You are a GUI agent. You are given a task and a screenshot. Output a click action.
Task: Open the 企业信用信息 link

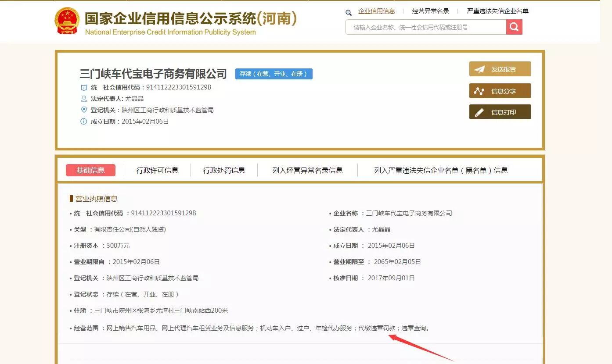[377, 11]
